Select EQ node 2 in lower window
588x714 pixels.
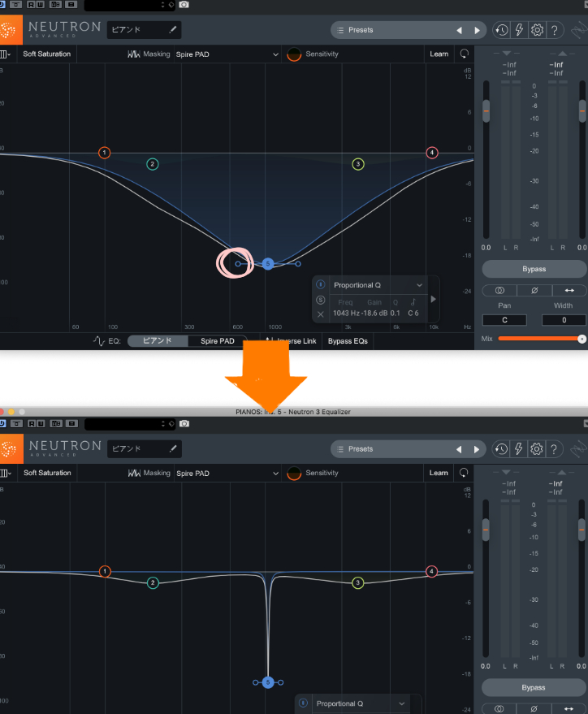coord(153,583)
